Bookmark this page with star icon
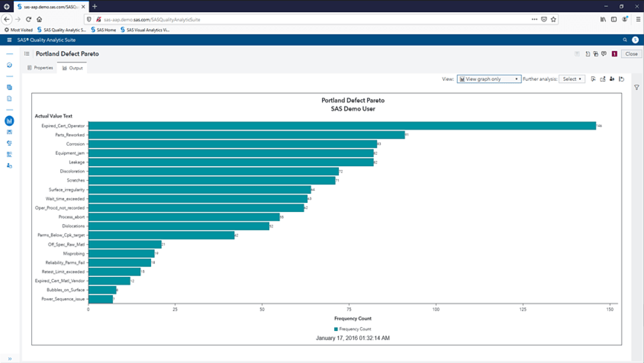This screenshot has height=363, width=644. click(553, 19)
